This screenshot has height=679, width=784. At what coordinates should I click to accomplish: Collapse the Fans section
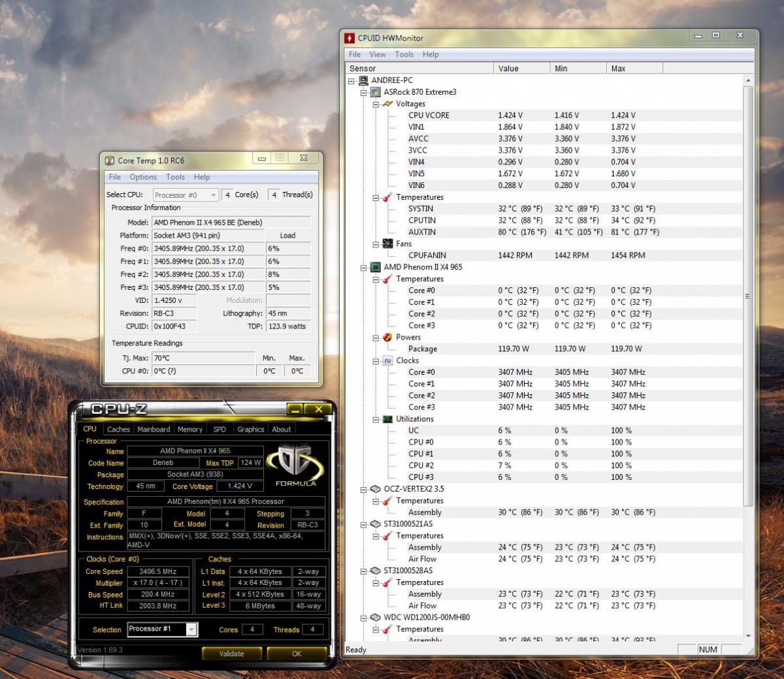376,244
